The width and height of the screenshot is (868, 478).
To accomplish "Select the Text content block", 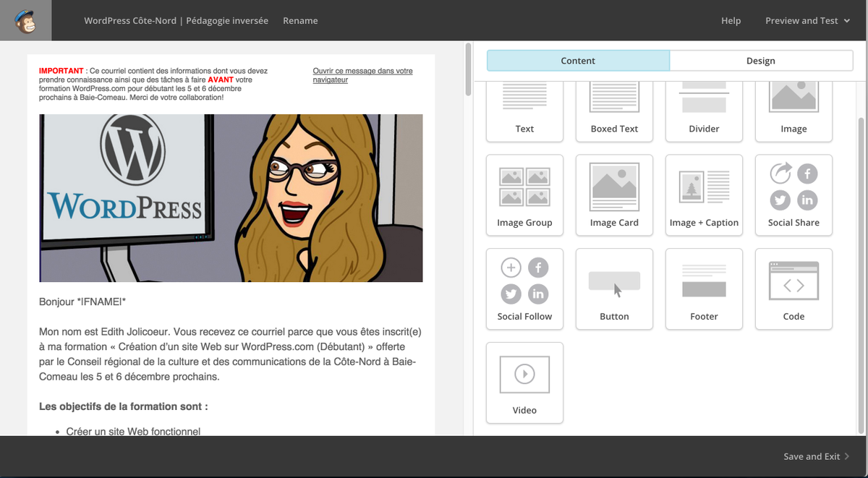I will pyautogui.click(x=524, y=112).
